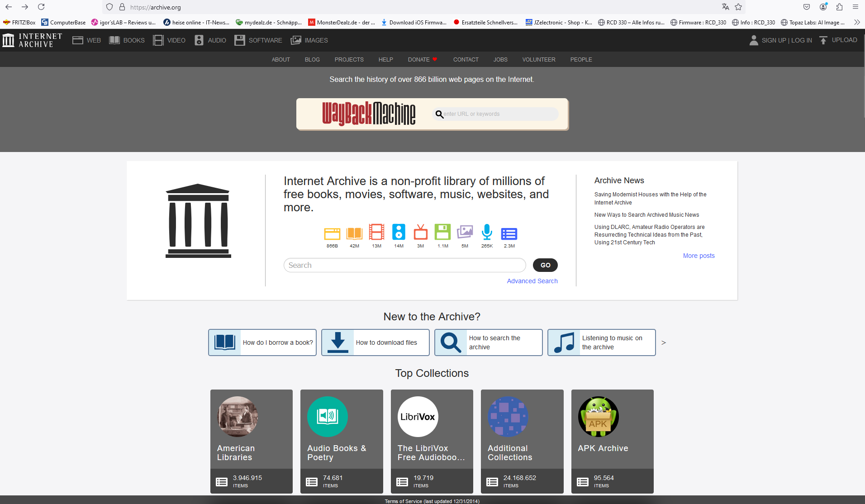The height and width of the screenshot is (504, 865).
Task: Click the Upload arrow icon
Action: tap(823, 40)
